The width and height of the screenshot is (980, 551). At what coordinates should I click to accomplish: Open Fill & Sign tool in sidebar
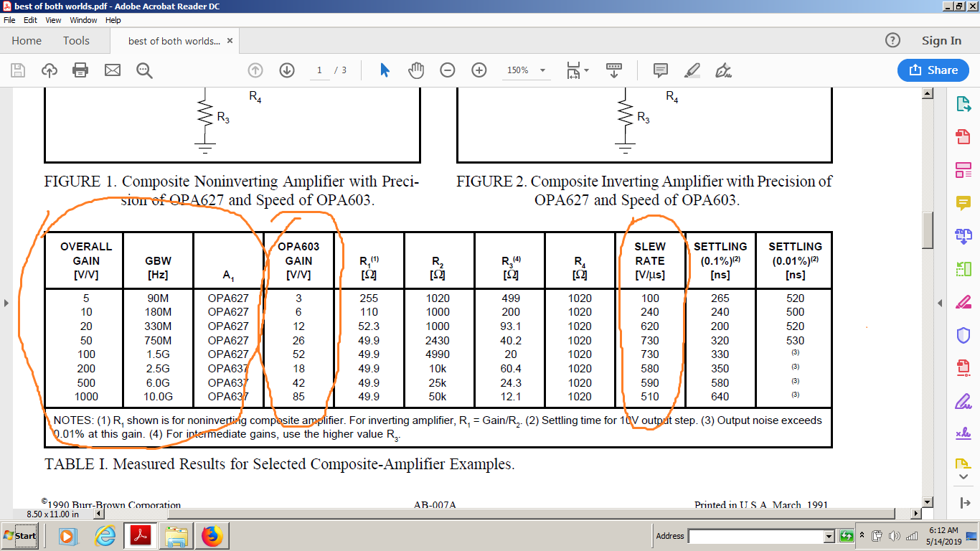coord(963,400)
